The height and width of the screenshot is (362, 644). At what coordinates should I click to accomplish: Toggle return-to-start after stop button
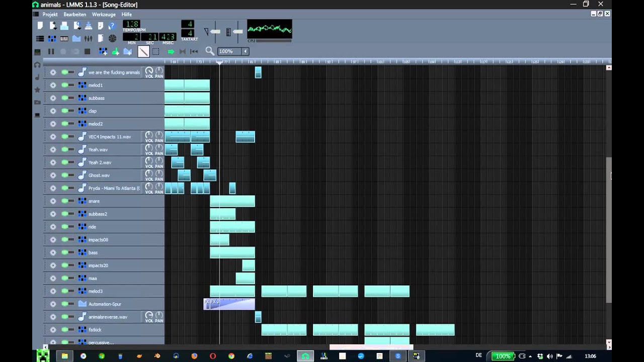[x=194, y=51]
